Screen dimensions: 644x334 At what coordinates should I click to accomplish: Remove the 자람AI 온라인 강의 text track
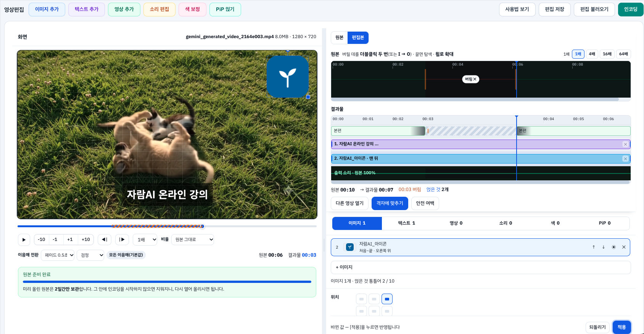tap(625, 144)
